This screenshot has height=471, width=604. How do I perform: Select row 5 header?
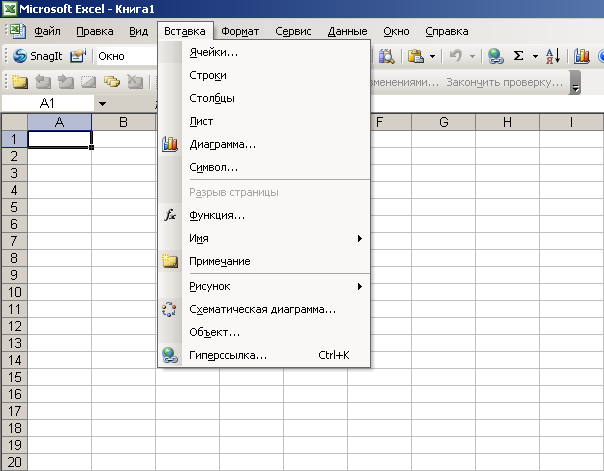pyautogui.click(x=15, y=207)
